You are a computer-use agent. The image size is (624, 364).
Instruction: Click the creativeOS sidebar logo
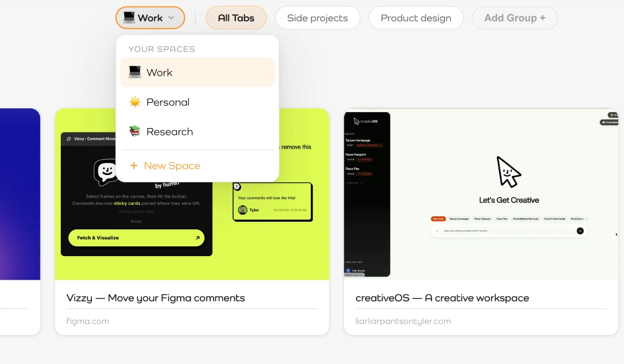click(366, 121)
